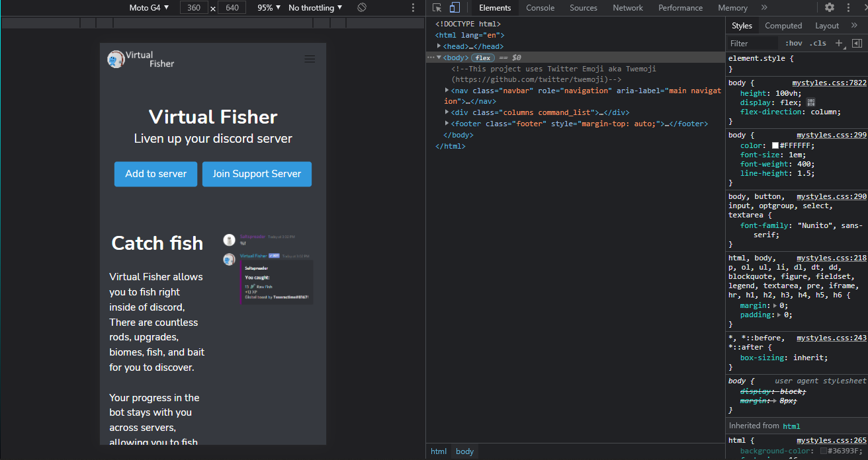
Task: Expand the nav navbar element
Action: tap(447, 91)
